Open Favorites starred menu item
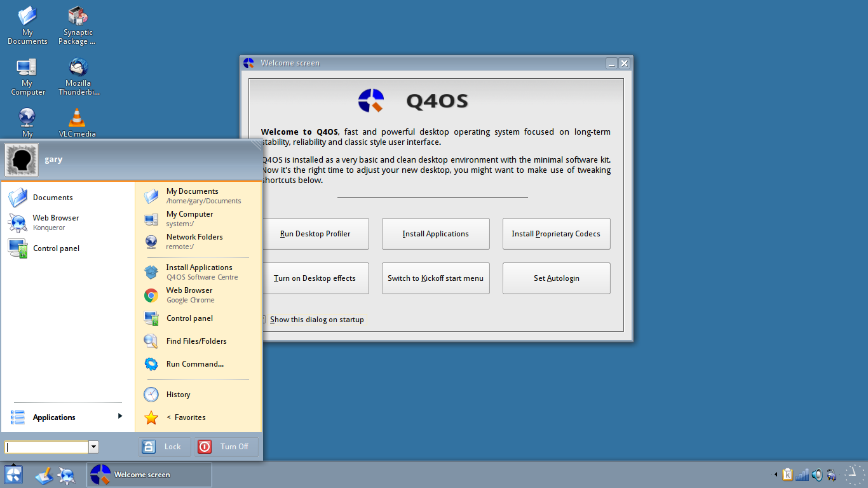The image size is (868, 488). [x=198, y=417]
